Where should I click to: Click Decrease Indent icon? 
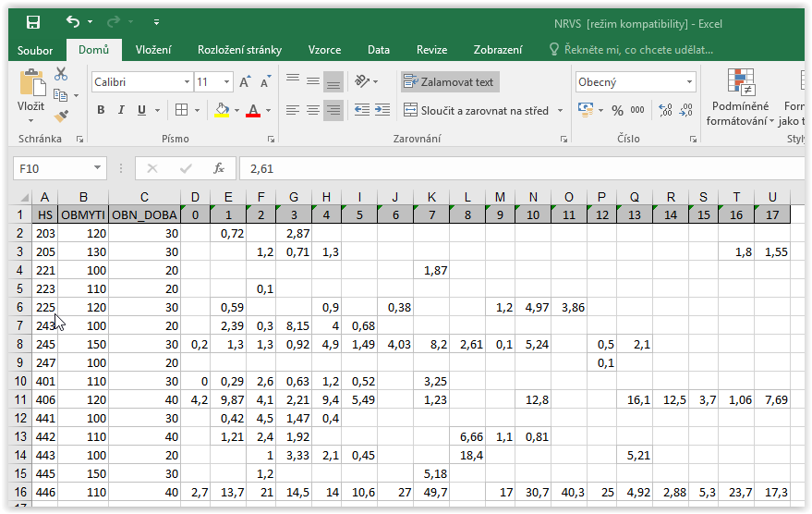point(362,110)
